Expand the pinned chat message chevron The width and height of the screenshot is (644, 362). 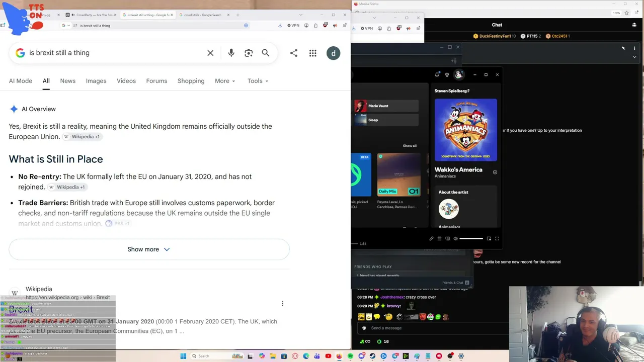pos(634,57)
